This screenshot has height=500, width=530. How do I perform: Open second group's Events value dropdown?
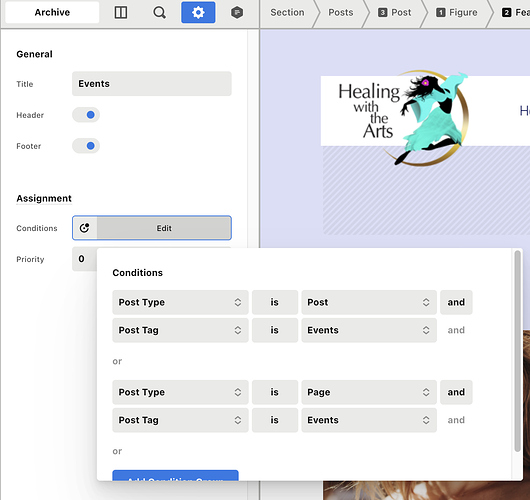[369, 420]
